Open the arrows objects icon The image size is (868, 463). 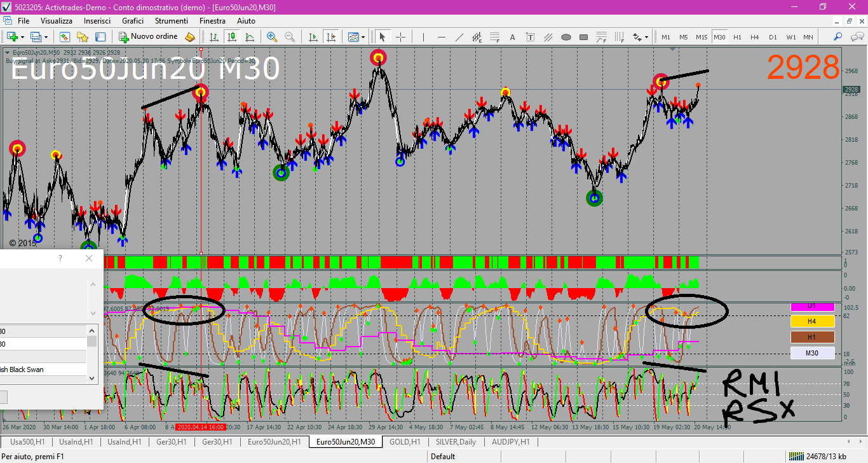[637, 37]
